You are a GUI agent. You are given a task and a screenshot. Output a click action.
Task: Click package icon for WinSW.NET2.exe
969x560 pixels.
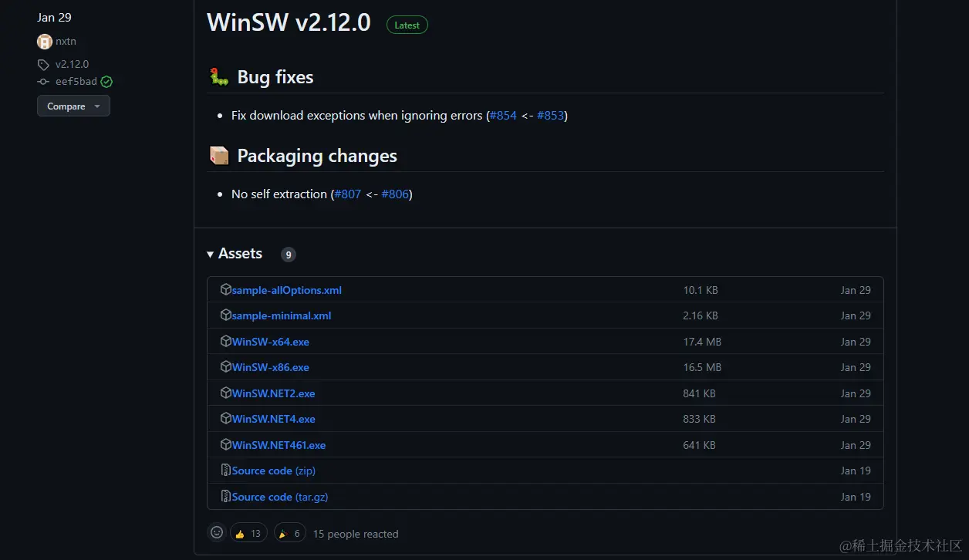(x=226, y=393)
